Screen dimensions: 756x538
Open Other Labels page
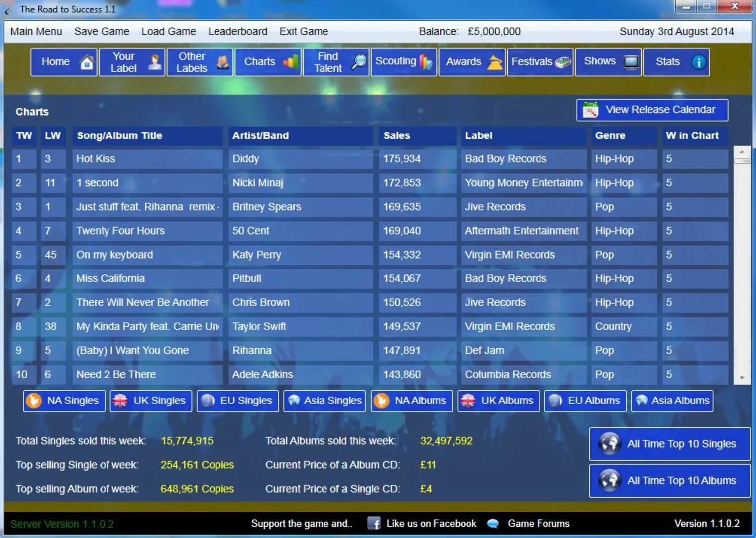[200, 62]
